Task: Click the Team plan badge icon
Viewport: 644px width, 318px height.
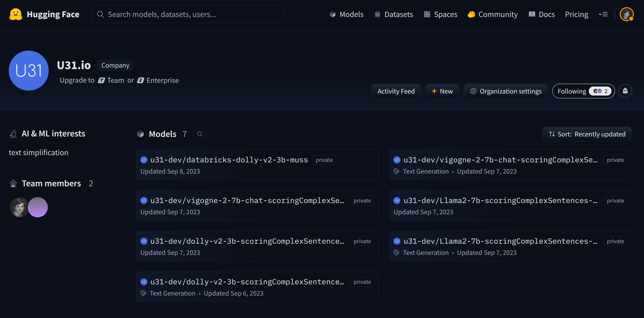Action: tap(101, 80)
